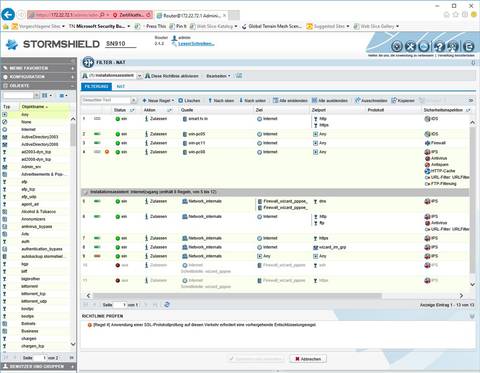Click the object search field
Image resolution: width=480 pixels, height=373 pixels.
coord(18,95)
